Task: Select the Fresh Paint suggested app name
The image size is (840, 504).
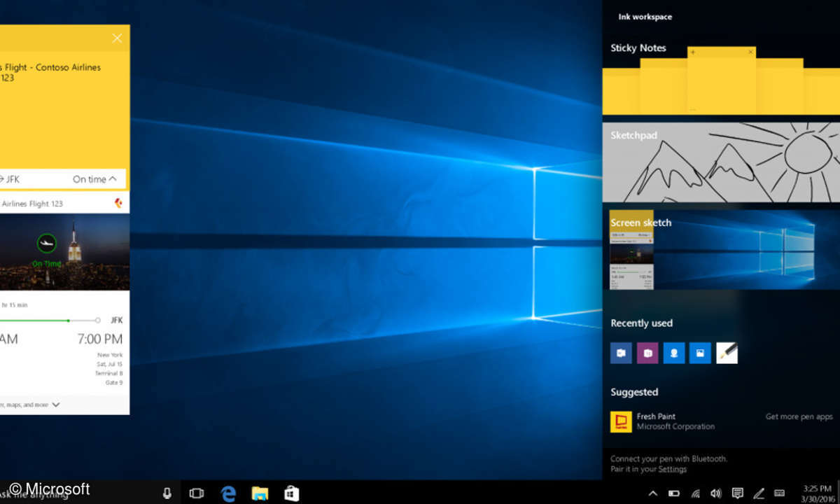Action: click(x=656, y=416)
